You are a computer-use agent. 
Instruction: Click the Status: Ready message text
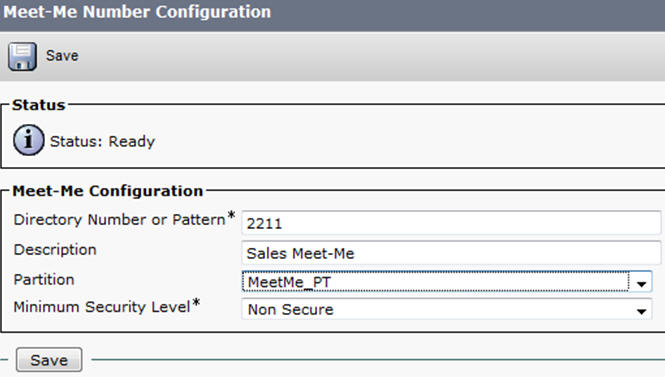pos(103,141)
